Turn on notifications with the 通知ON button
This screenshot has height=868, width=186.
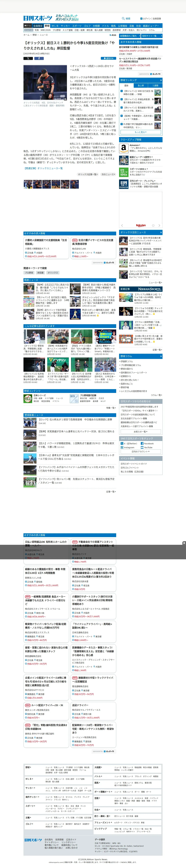click(108, 58)
